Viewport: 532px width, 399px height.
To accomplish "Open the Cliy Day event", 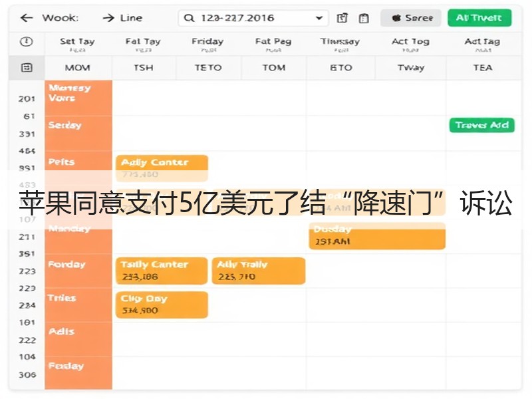I will [162, 305].
